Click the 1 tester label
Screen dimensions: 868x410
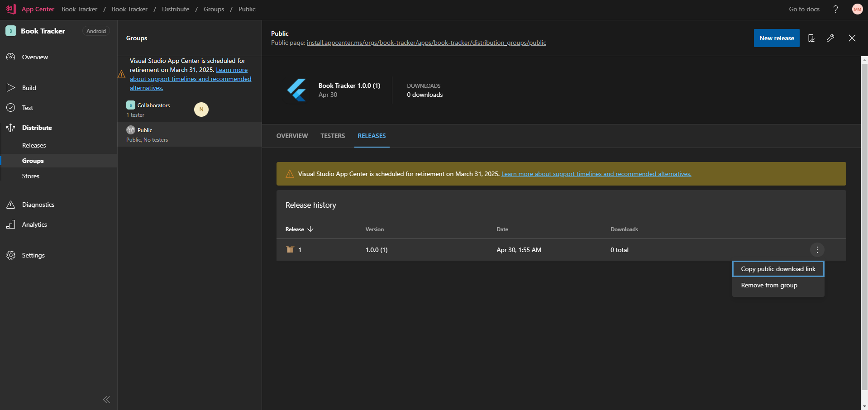(x=135, y=115)
